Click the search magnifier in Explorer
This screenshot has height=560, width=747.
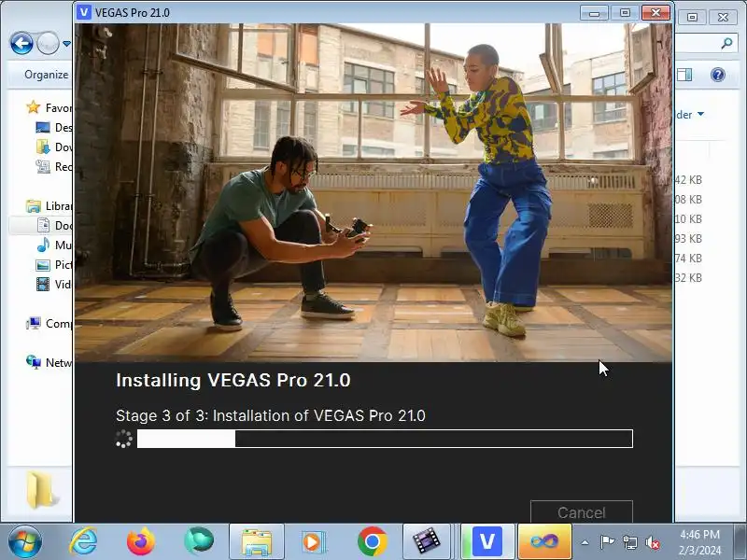[726, 44]
